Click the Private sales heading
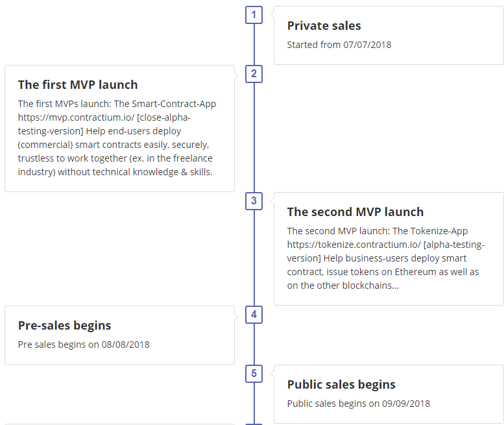The width and height of the screenshot is (504, 425). [x=324, y=26]
